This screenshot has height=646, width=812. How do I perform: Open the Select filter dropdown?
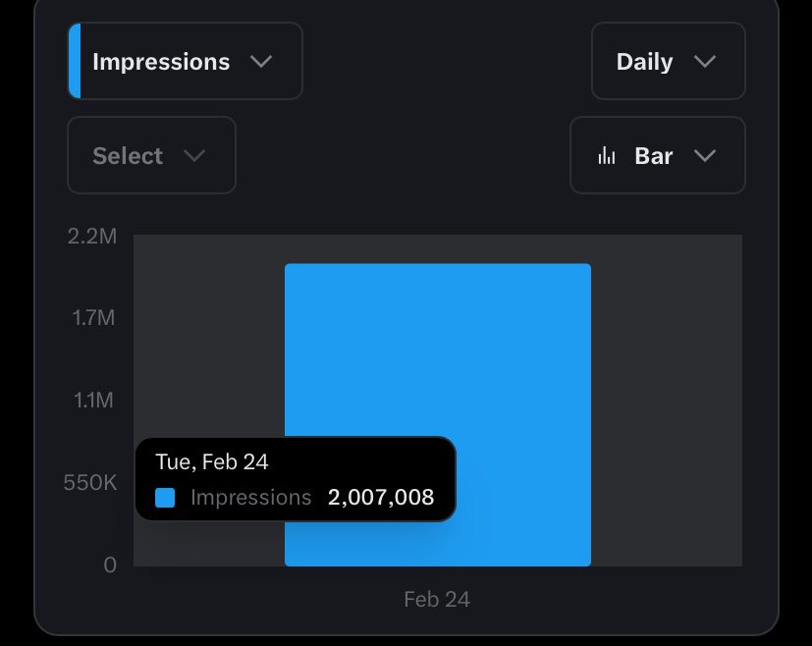151,155
